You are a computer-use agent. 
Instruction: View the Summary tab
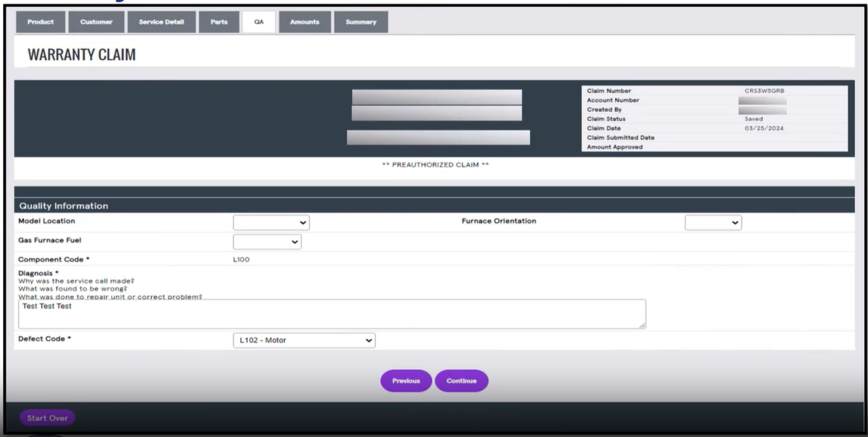(360, 22)
